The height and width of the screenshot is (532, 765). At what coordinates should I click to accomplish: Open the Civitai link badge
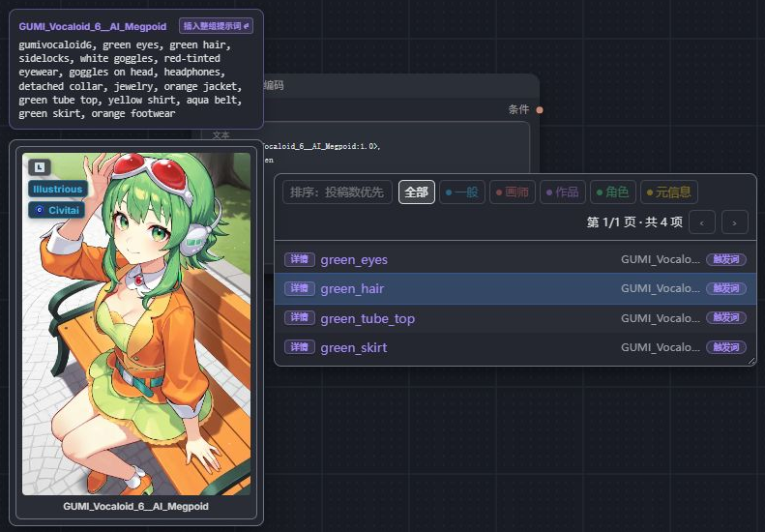pyautogui.click(x=57, y=210)
